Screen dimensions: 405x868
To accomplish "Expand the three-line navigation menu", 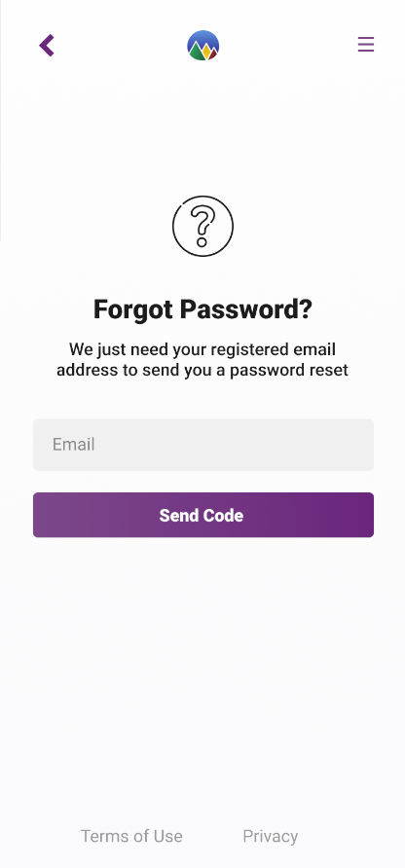I will [366, 45].
